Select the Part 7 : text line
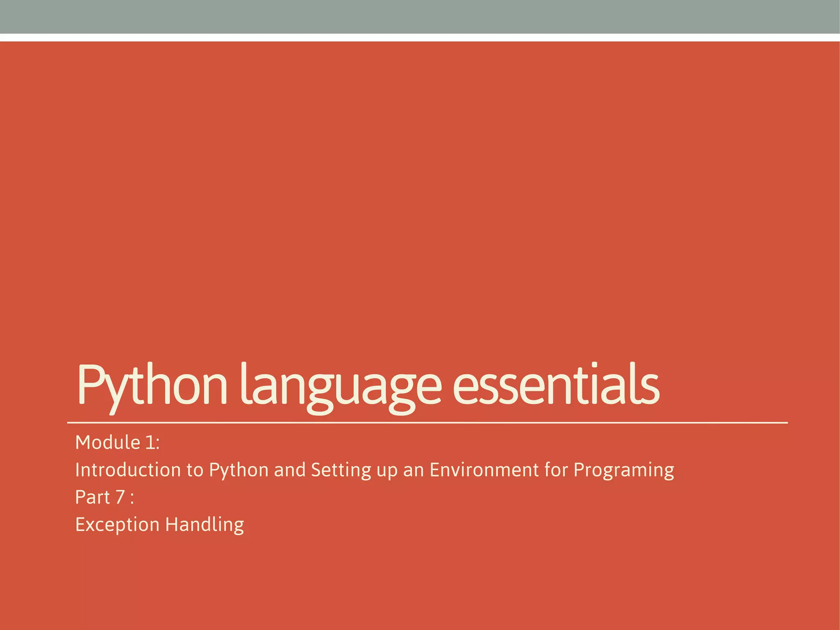Screen dimensions: 840x630 pyautogui.click(x=104, y=497)
